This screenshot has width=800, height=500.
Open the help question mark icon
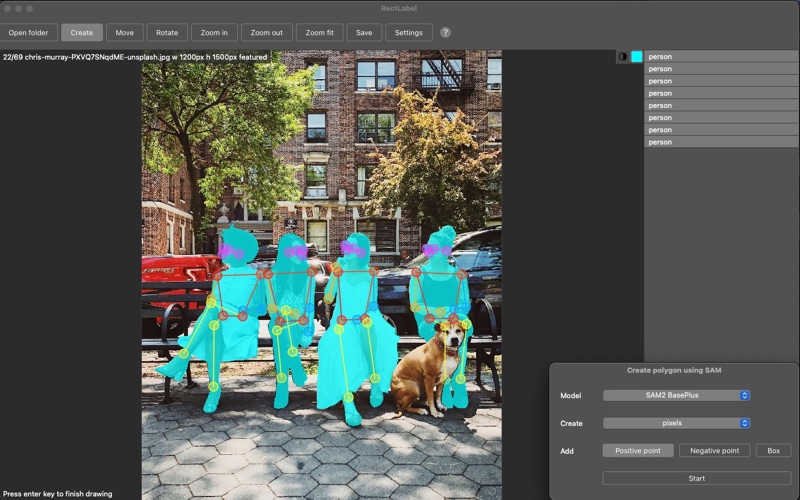pos(445,33)
